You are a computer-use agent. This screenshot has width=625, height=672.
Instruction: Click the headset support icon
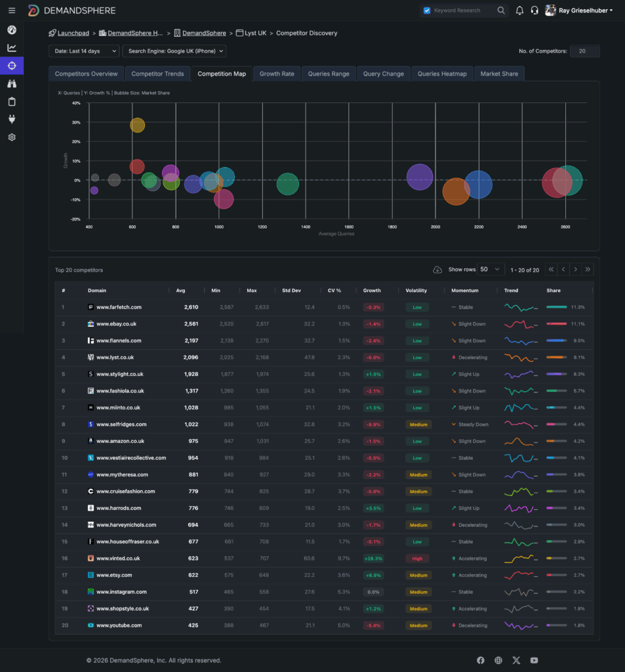coord(534,10)
